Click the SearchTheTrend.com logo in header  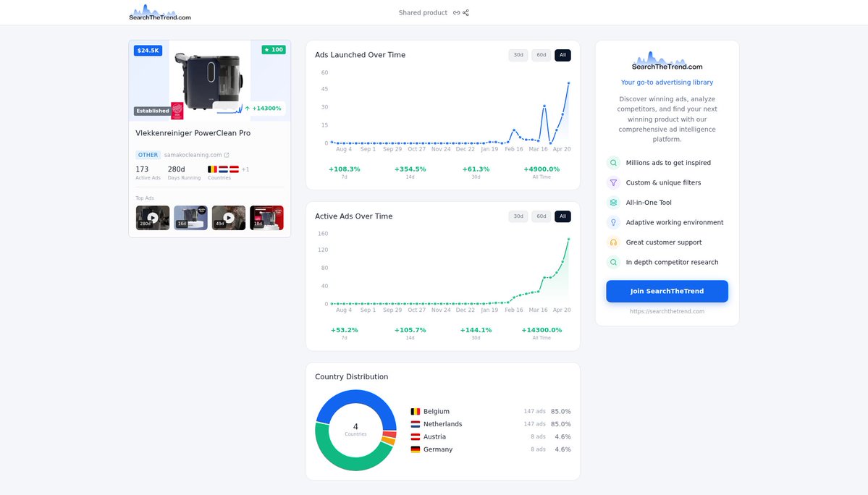[160, 12]
